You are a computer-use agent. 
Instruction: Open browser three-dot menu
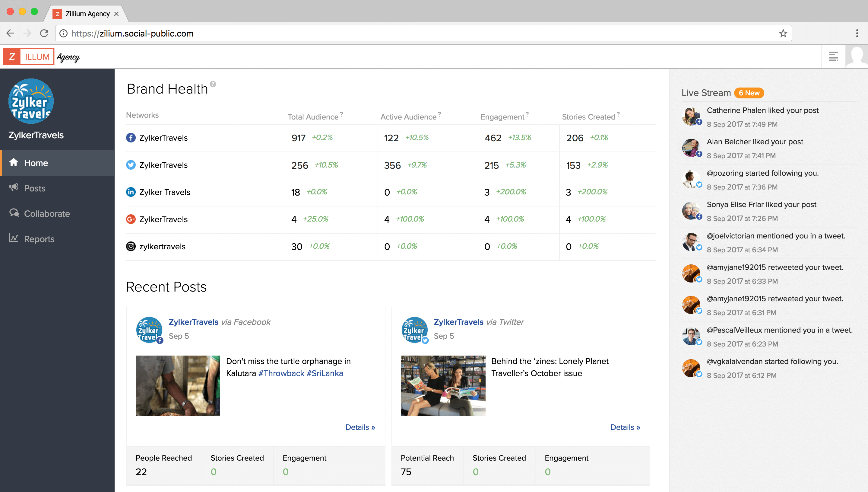(x=857, y=34)
